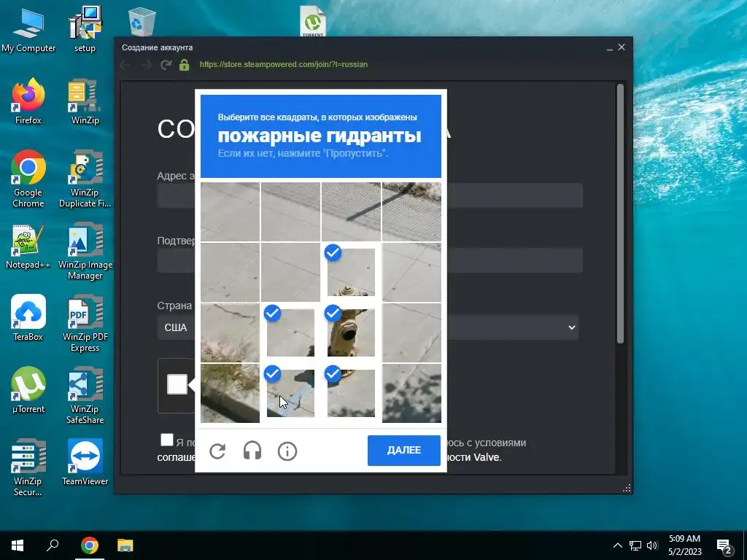
Task: Open network status tray icon
Action: click(x=635, y=545)
